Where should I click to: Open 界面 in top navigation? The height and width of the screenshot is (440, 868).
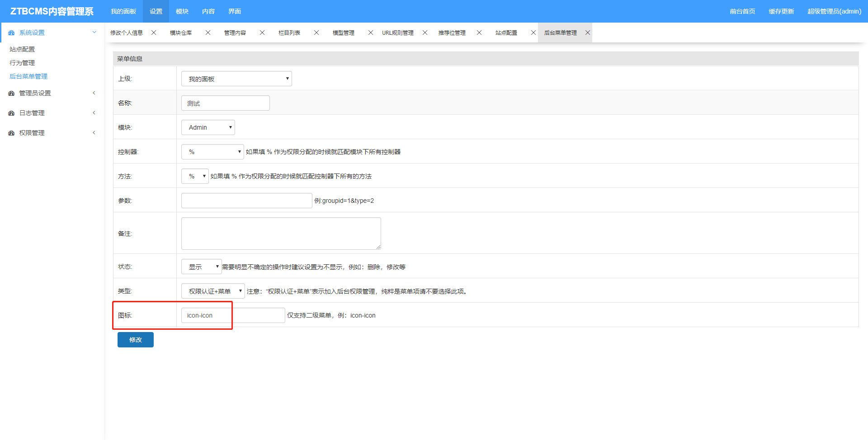pyautogui.click(x=235, y=11)
